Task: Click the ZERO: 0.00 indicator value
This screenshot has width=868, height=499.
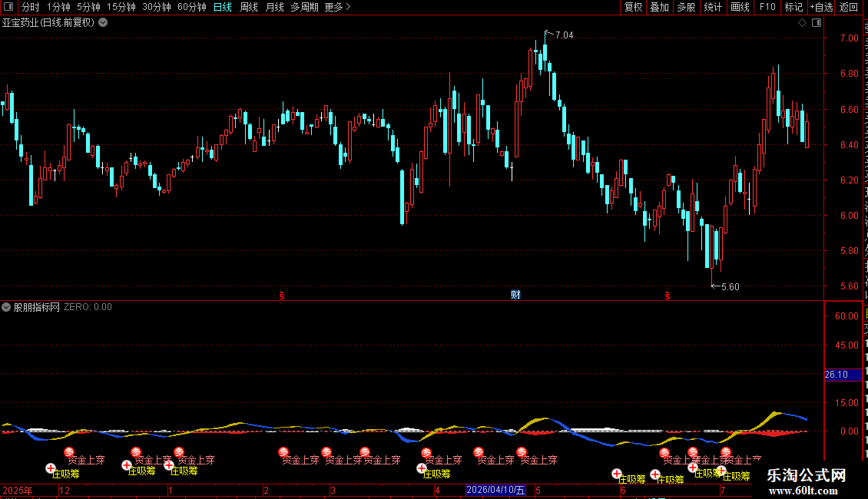Action: coord(88,307)
